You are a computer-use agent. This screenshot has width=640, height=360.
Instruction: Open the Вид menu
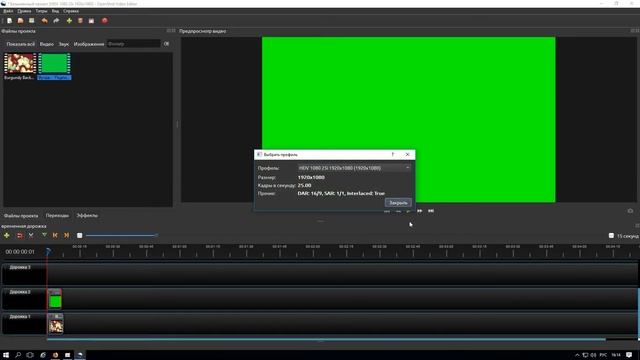click(55, 11)
